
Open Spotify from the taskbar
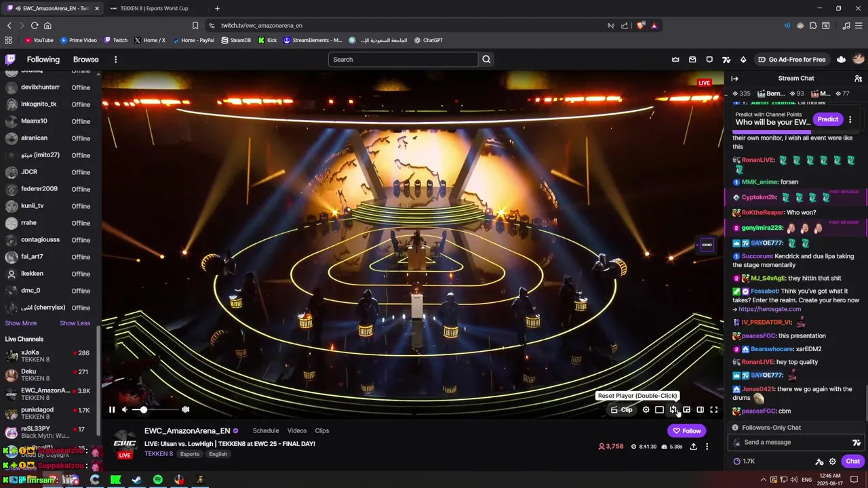[x=158, y=480]
